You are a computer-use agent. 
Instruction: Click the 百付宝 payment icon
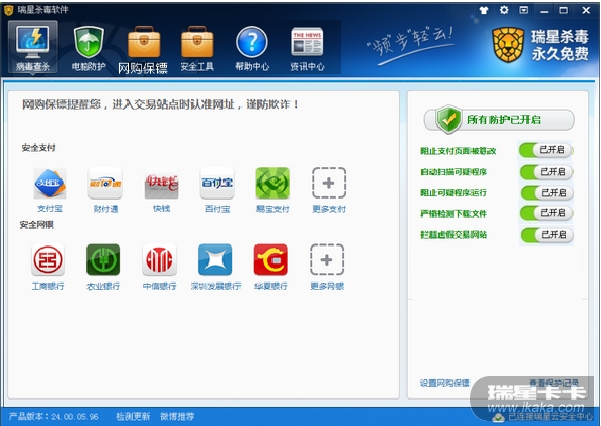[217, 183]
